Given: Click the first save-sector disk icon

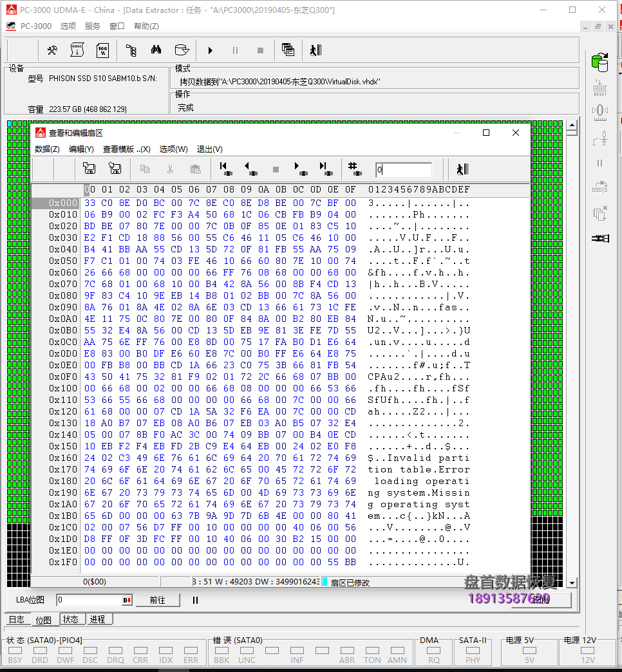Looking at the screenshot, I should [89, 169].
